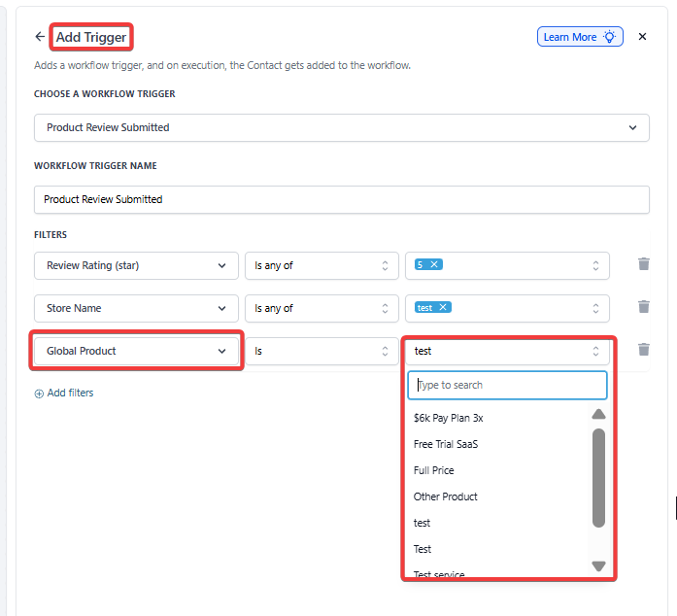
Task: Remove the '5' rating tag
Action: [434, 264]
